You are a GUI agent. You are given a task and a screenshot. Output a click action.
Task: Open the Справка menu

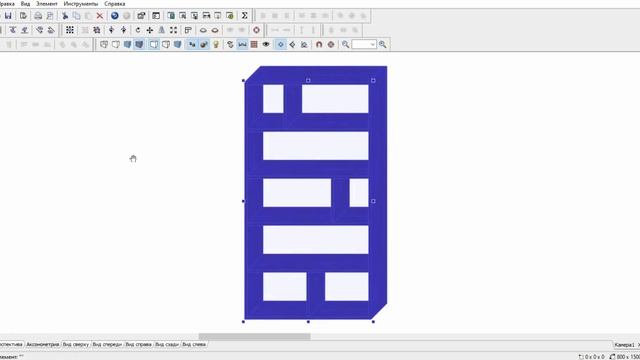[114, 4]
